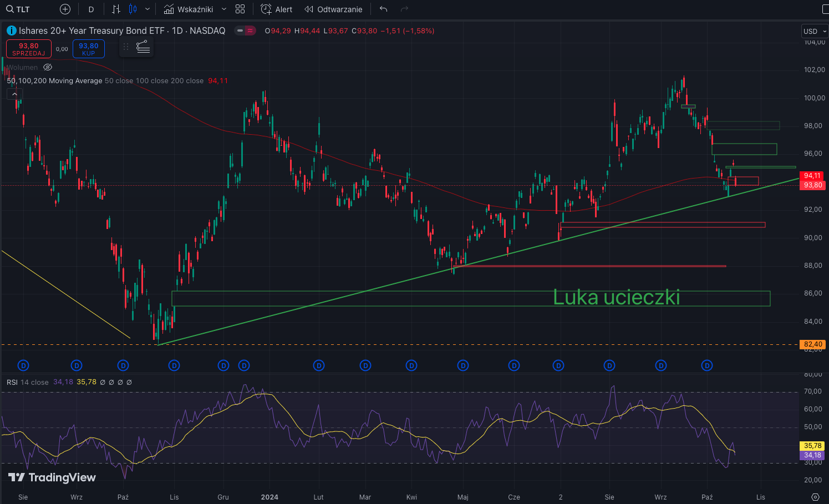Viewport: 829px width, 504px height.
Task: Click the dividend marker above Mar
Action: (x=365, y=365)
